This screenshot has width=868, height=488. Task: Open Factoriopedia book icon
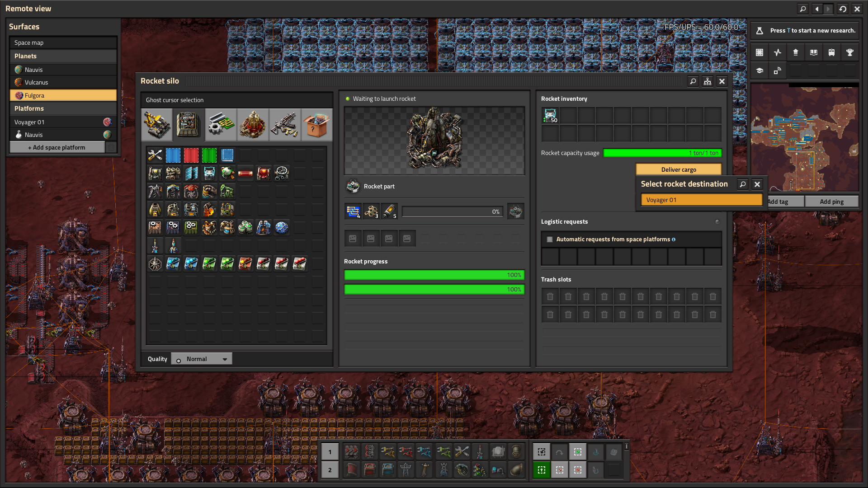click(813, 52)
